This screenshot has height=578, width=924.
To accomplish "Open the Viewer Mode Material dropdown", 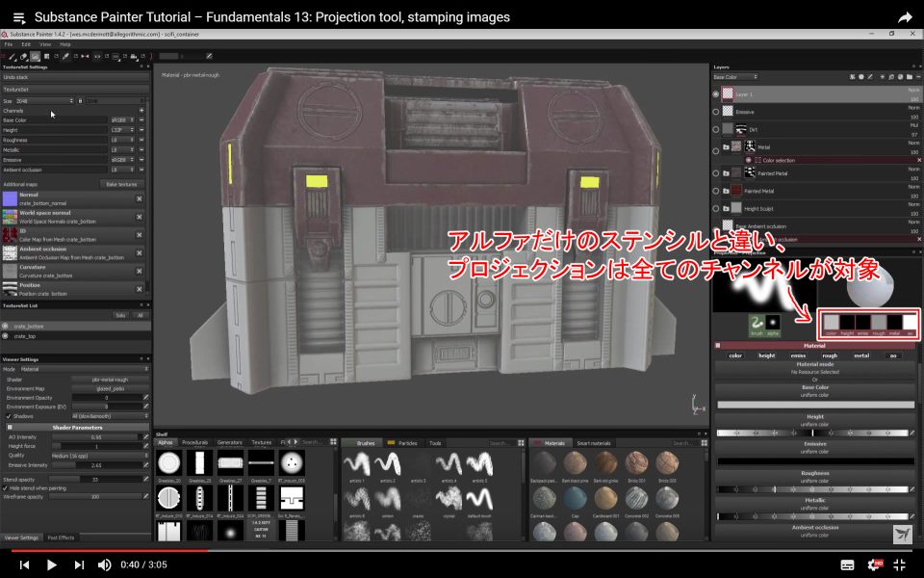I will [x=85, y=369].
